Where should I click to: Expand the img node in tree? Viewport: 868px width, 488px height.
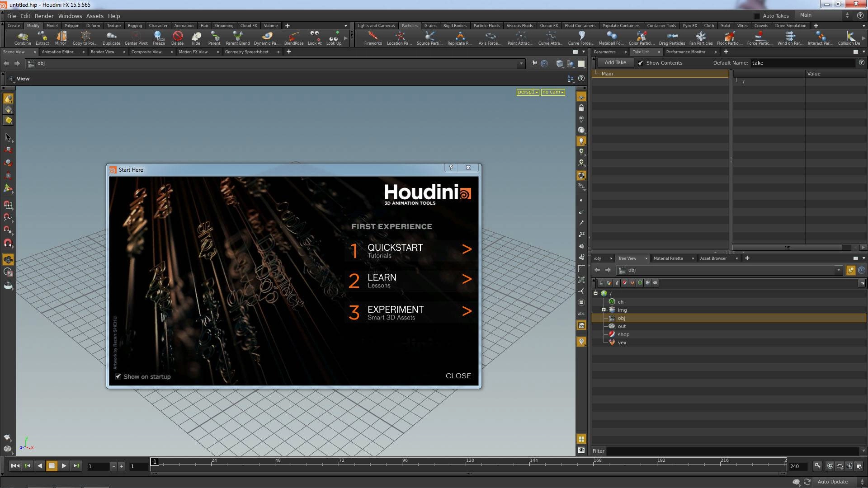[604, 310]
